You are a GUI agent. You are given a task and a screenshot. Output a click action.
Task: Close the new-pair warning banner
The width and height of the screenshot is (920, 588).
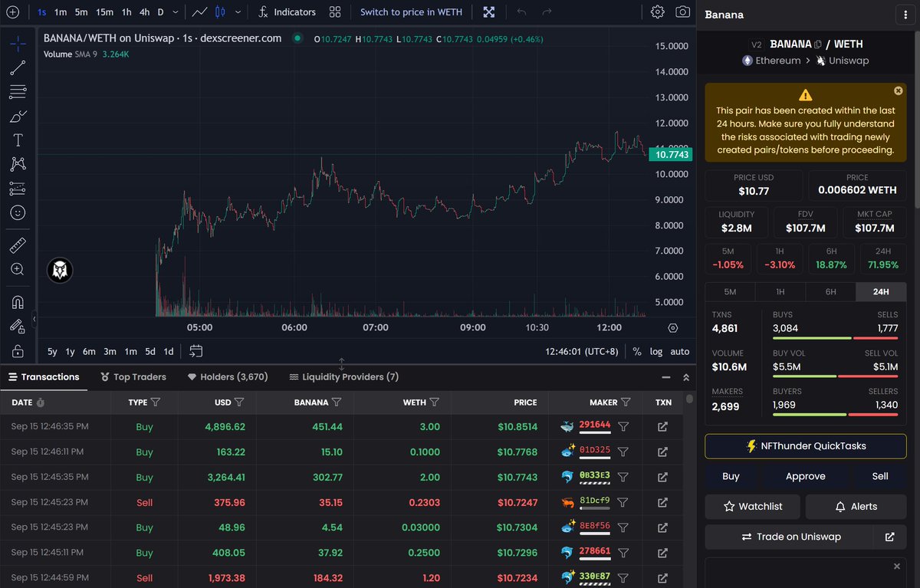[898, 90]
